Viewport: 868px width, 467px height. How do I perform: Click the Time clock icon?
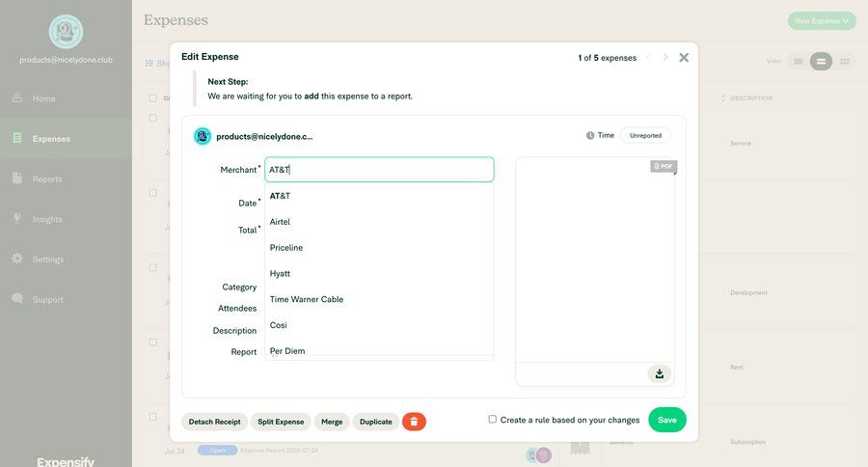click(x=590, y=136)
